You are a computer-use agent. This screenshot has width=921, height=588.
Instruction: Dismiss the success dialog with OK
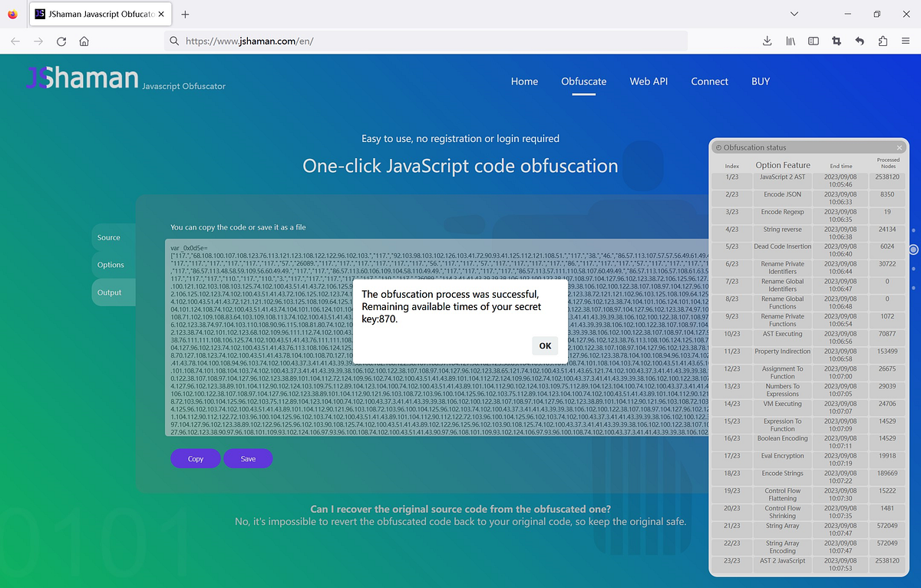545,345
